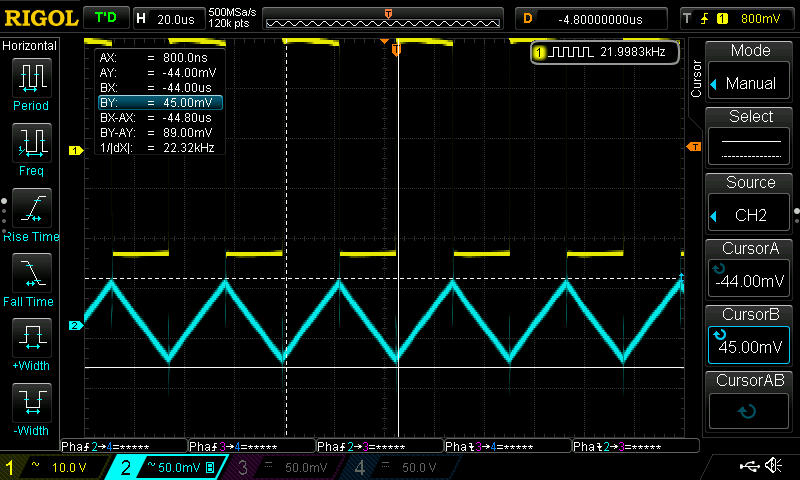Select the Freq measurement icon
The image size is (800, 480).
pyautogui.click(x=31, y=149)
